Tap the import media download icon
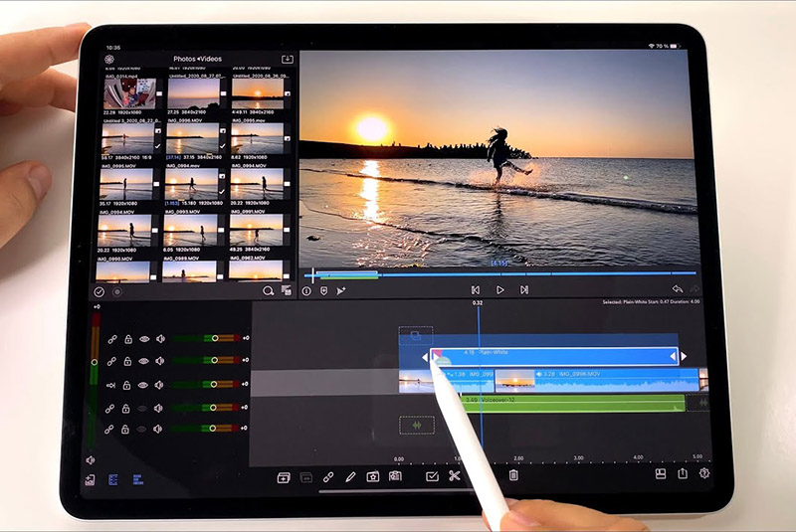This screenshot has width=796, height=532. [x=288, y=59]
